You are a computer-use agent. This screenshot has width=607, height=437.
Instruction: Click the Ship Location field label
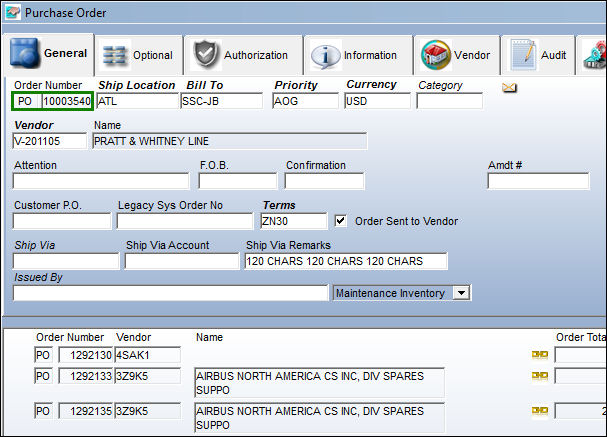pyautogui.click(x=137, y=85)
